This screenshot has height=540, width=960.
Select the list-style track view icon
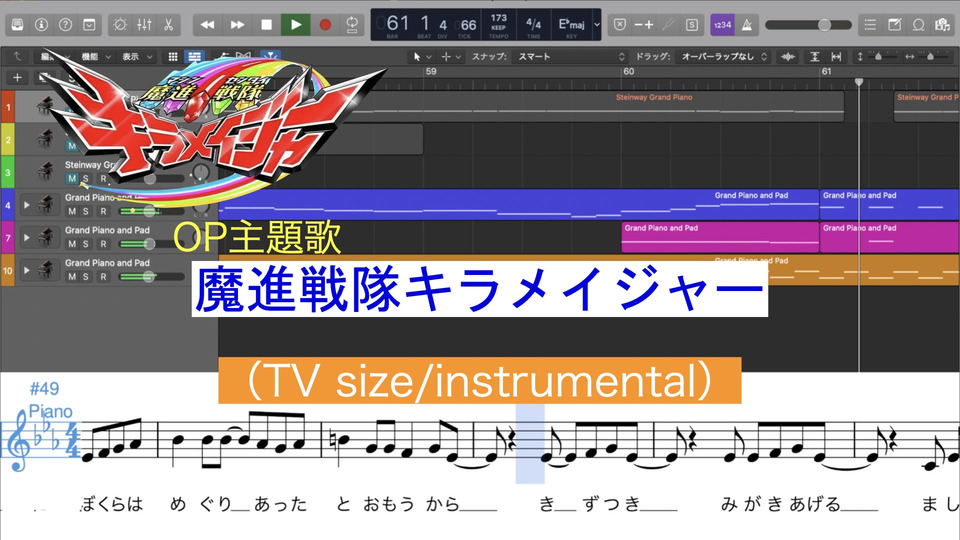(x=195, y=56)
